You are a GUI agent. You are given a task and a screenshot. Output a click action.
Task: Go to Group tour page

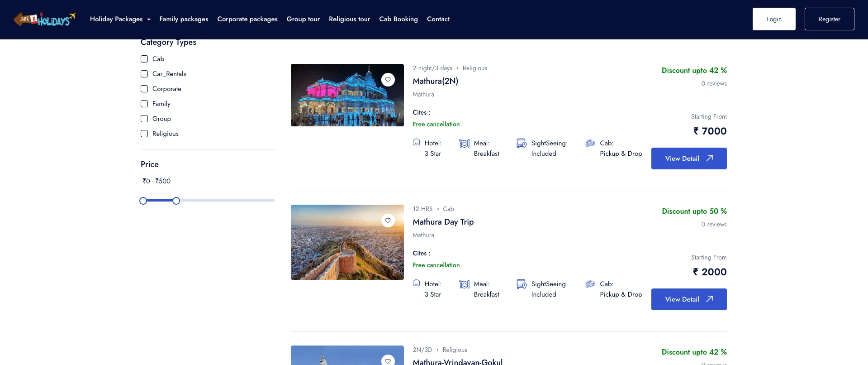[303, 19]
